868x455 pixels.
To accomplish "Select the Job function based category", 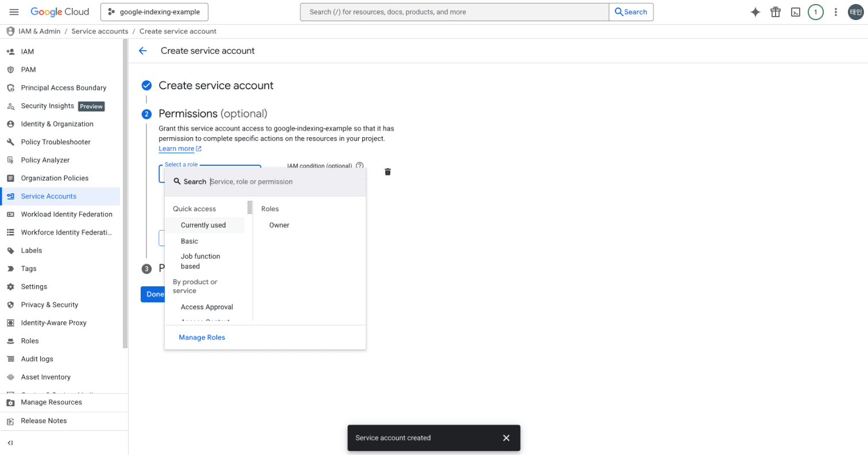I will [x=205, y=261].
